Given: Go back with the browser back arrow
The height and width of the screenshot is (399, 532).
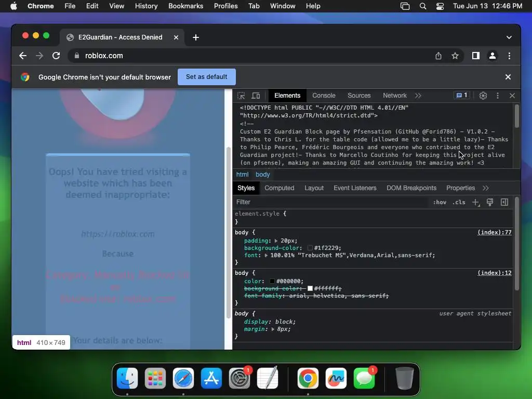Looking at the screenshot, I should coord(23,56).
